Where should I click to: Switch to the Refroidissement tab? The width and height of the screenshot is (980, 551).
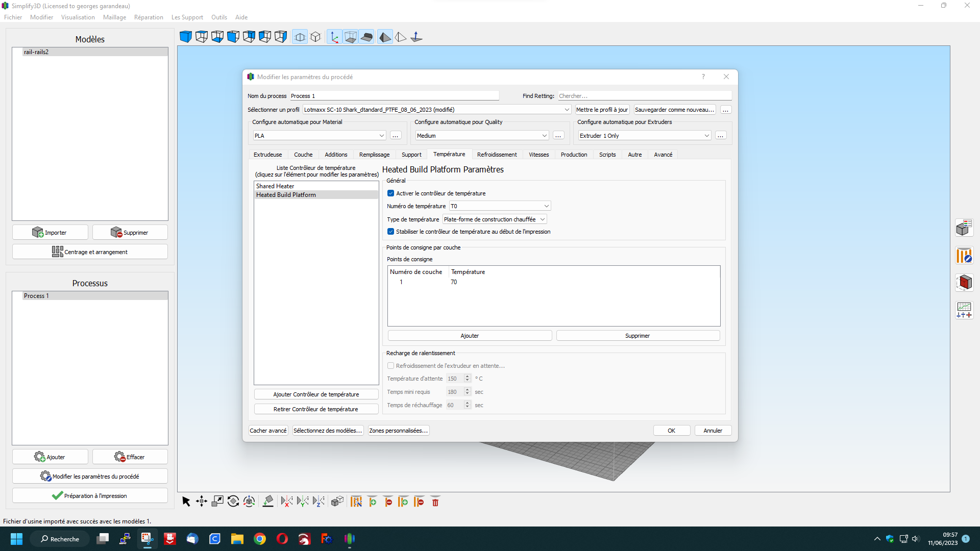pos(497,155)
